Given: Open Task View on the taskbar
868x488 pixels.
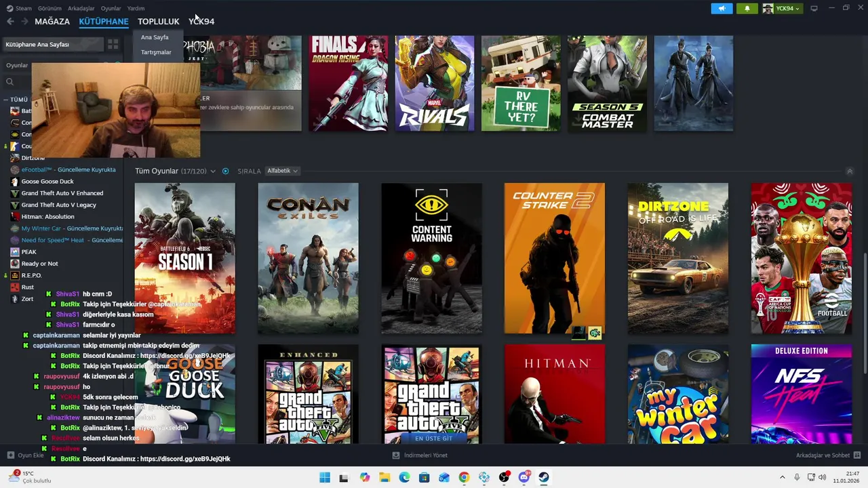Looking at the screenshot, I should click(344, 477).
